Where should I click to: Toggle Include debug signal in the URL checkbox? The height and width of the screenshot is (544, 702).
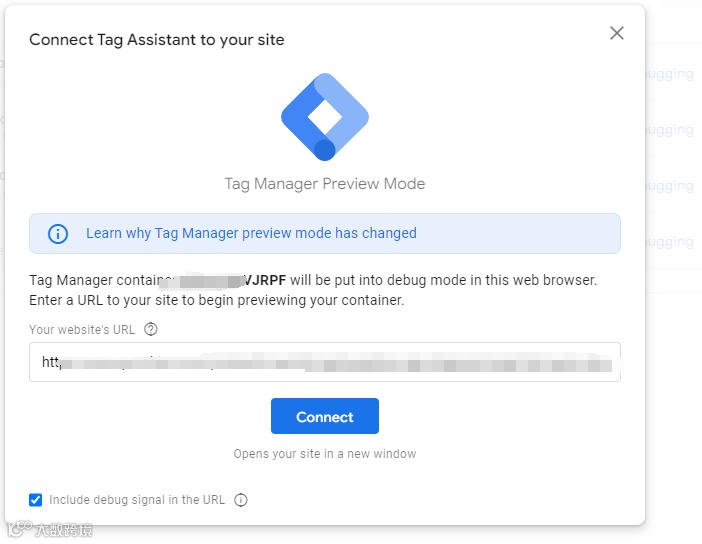(x=35, y=500)
